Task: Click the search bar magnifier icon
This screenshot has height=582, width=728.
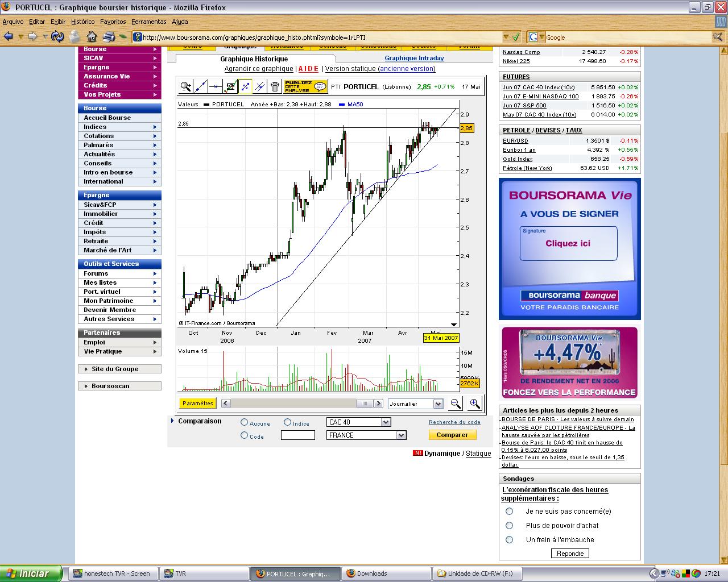Action: [718, 37]
